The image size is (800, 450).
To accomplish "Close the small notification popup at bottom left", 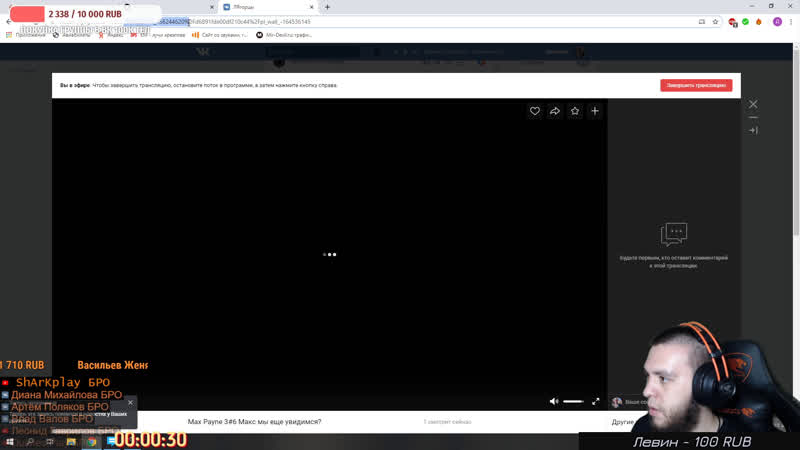I will point(130,403).
